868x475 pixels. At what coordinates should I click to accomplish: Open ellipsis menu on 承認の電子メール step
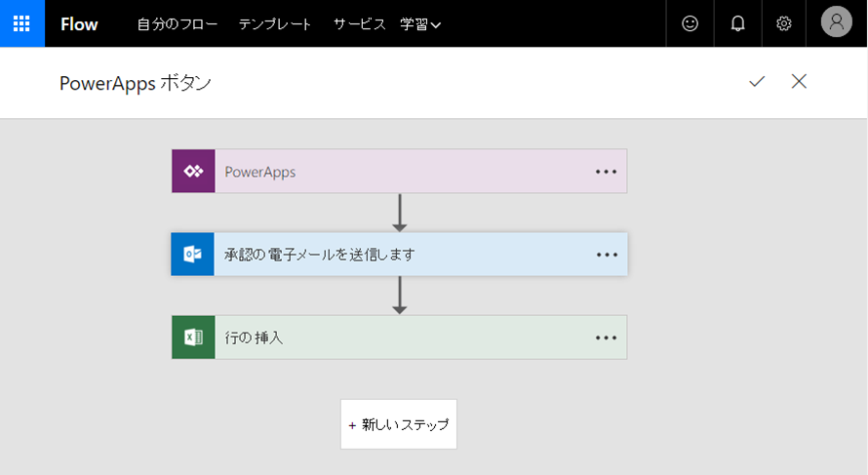(607, 255)
